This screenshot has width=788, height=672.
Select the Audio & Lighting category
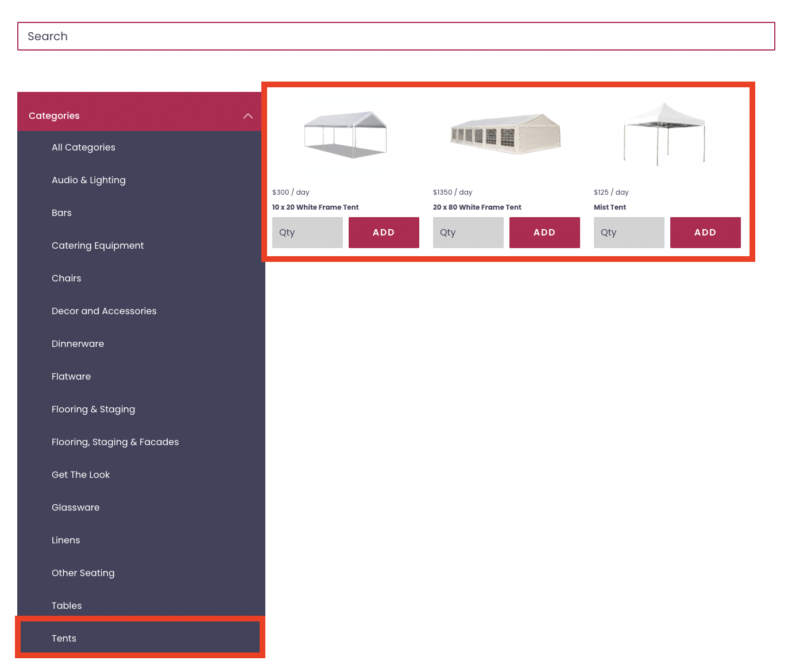pos(88,180)
